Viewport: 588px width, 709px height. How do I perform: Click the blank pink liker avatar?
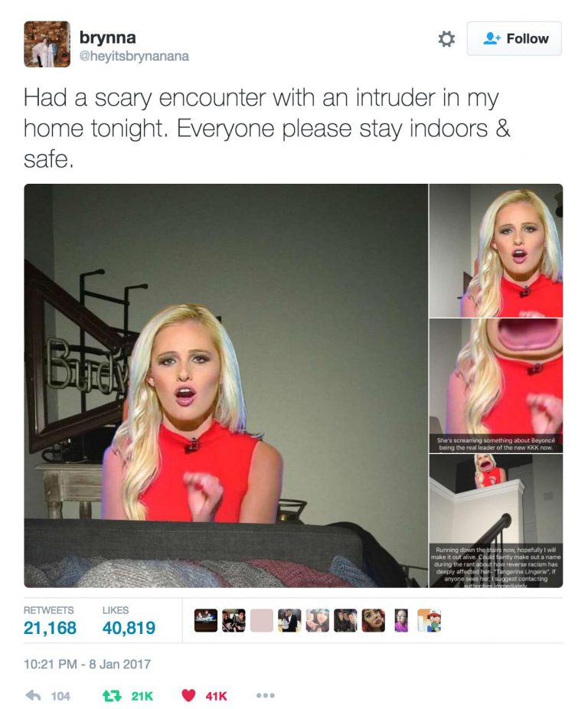pyautogui.click(x=261, y=620)
